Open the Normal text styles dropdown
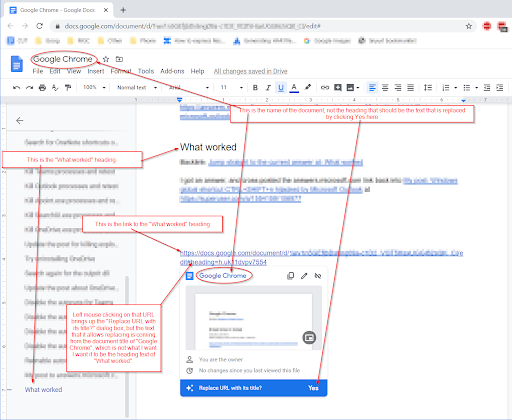Viewport: 512px width, 420px height. 137,87
